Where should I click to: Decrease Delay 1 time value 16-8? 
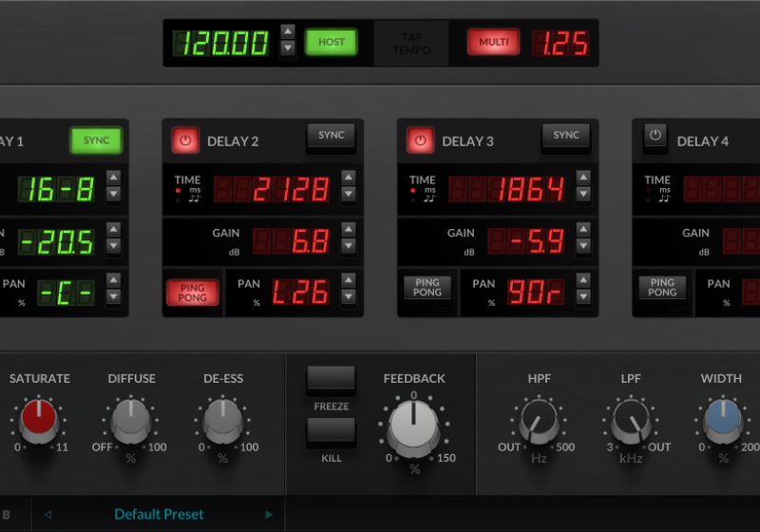113,194
